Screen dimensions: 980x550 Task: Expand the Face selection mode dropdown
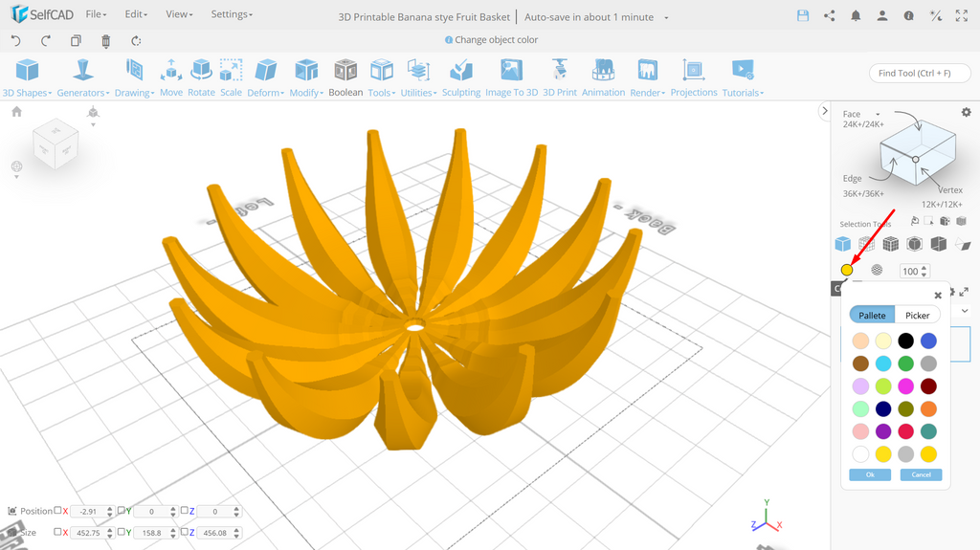(x=878, y=115)
